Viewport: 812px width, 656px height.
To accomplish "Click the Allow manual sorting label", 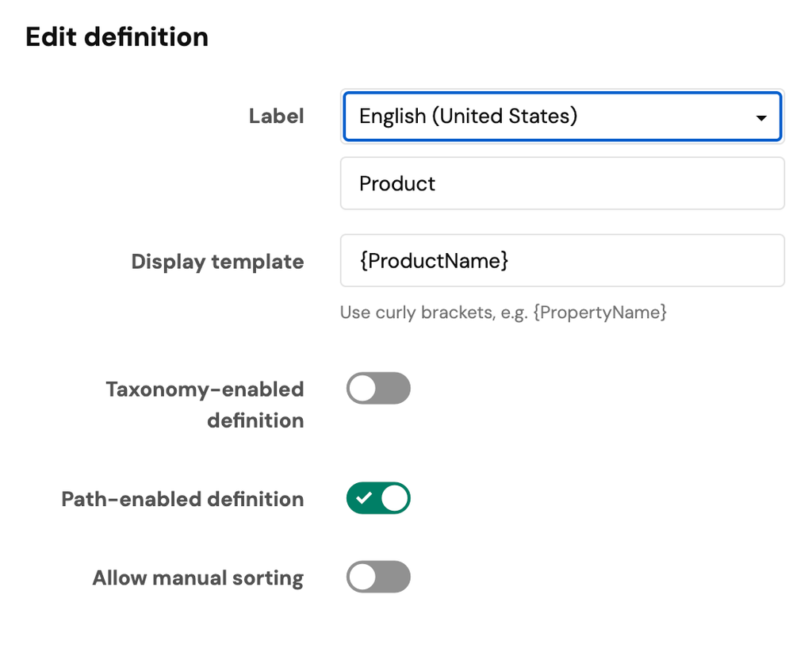I will [x=197, y=577].
